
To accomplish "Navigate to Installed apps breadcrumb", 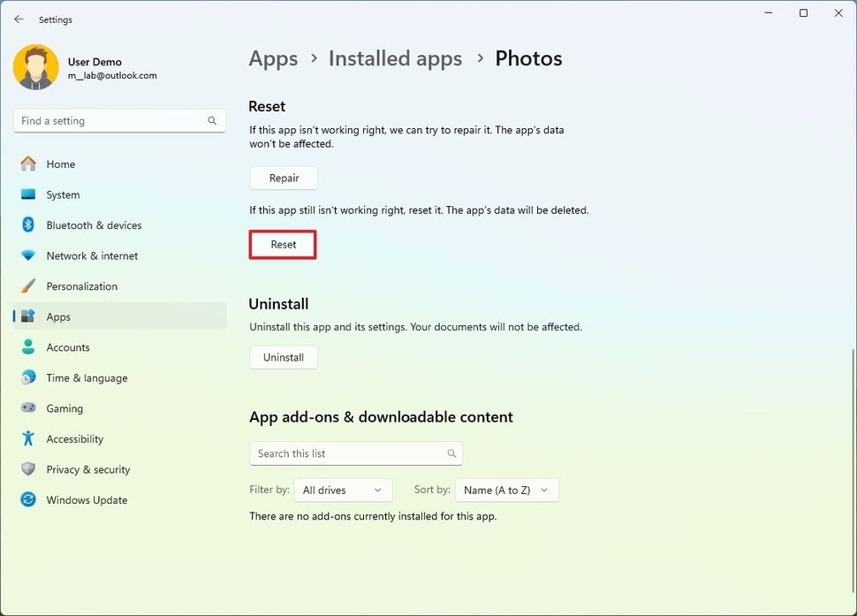I will coord(395,58).
